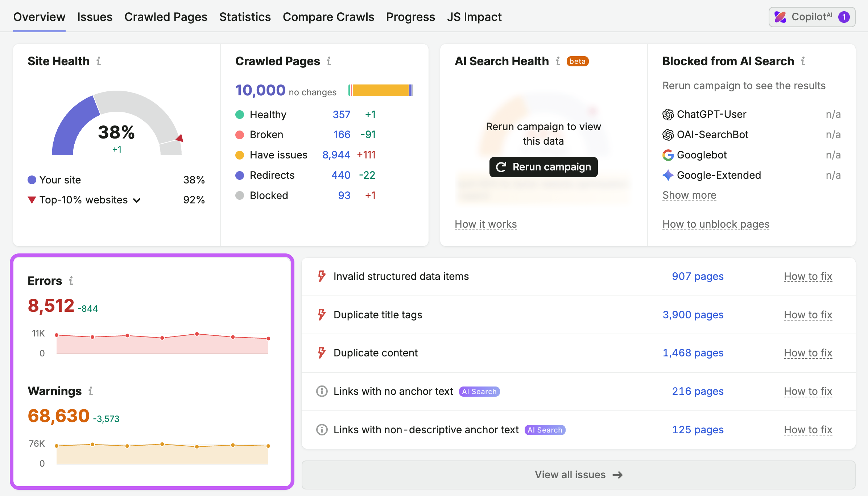Open How to fix for no anchor text

pyautogui.click(x=808, y=391)
